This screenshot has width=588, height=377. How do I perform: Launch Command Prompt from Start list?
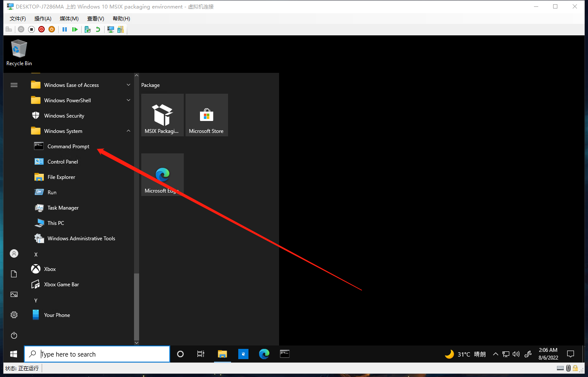pyautogui.click(x=68, y=147)
